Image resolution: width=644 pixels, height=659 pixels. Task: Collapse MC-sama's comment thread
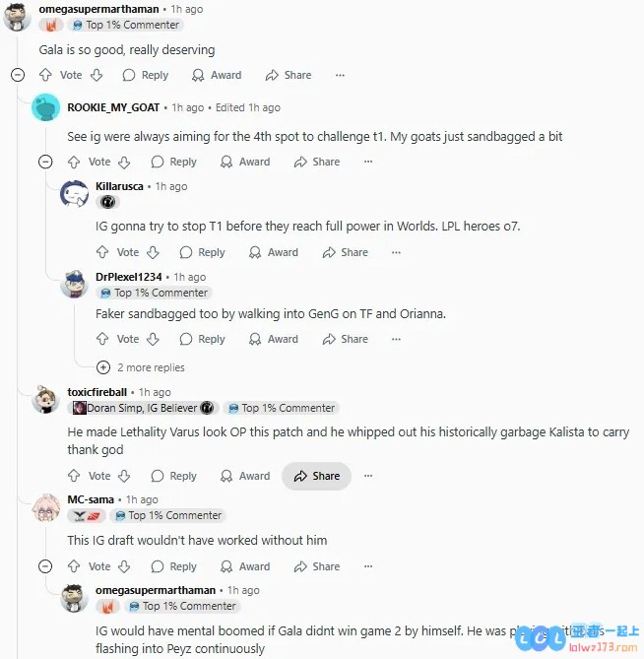[x=45, y=566]
